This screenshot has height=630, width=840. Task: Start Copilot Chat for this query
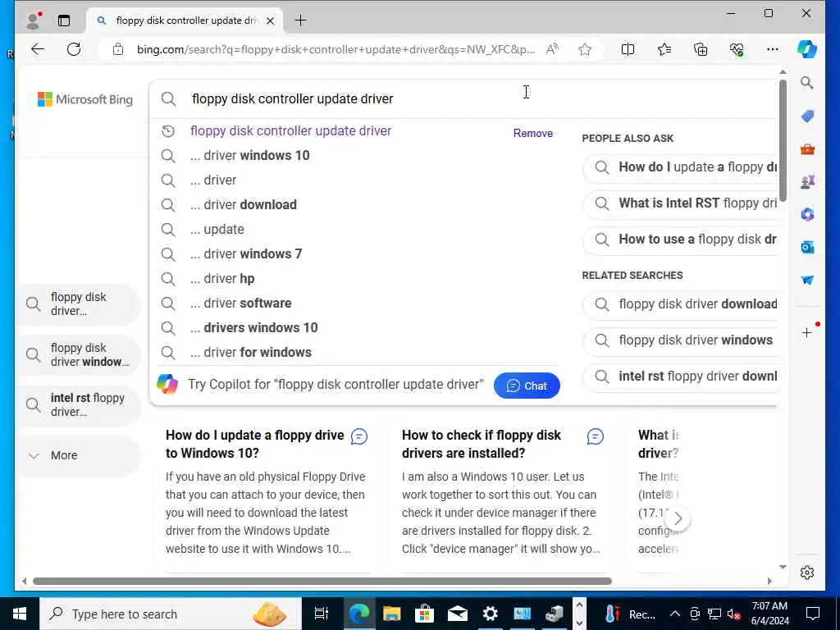tap(527, 386)
